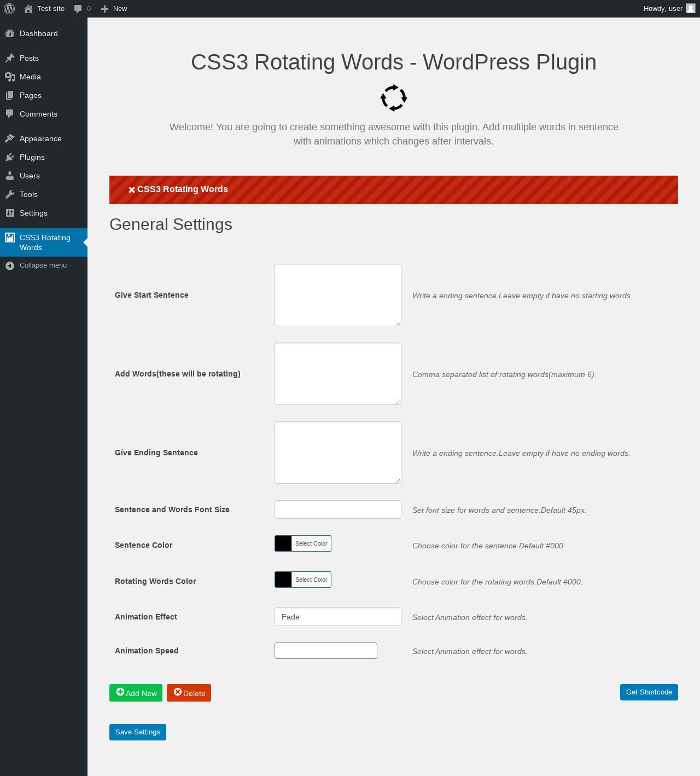Open the comments bubble icon in admin bar
Screen dimensions: 700x776
coord(78,9)
